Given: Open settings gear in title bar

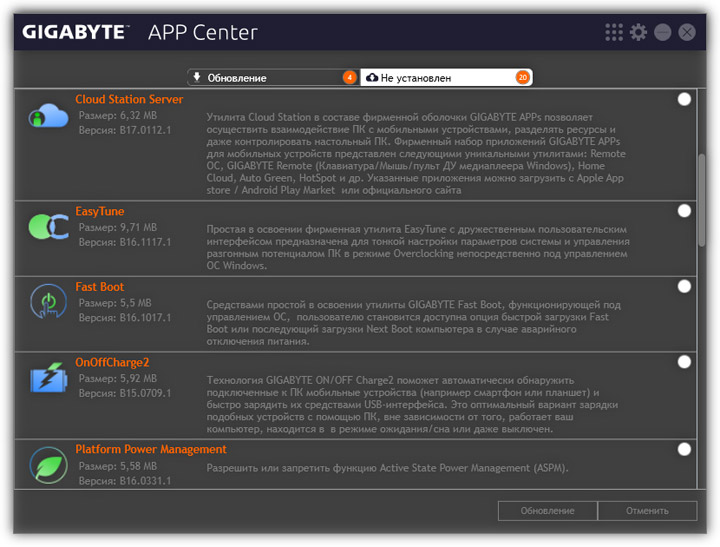Looking at the screenshot, I should (638, 33).
